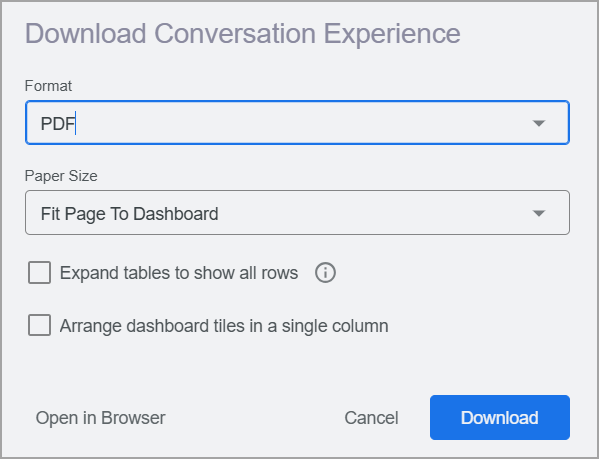Check Arrange dashboard tiles in a single column
Image resolution: width=599 pixels, height=459 pixels.
39,325
